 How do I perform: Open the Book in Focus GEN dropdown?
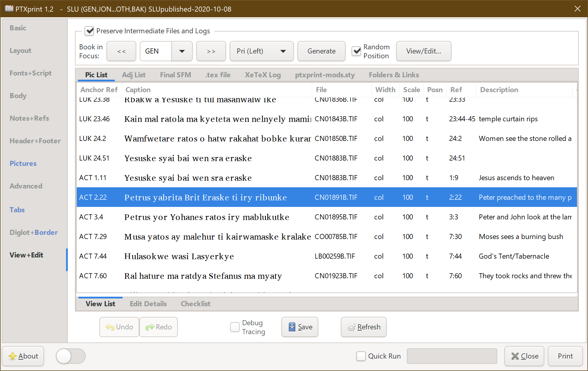(182, 51)
